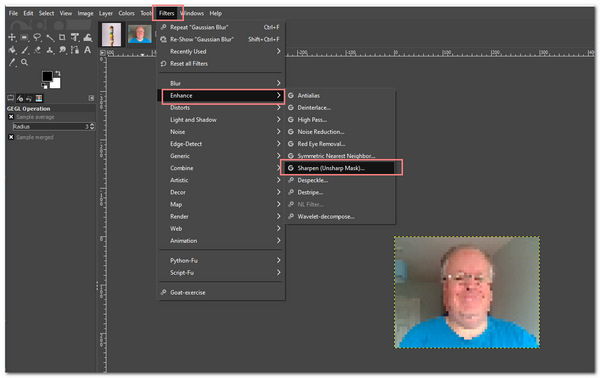Select the Unified Transform tool
This screenshot has width=600, height=378.
(75, 37)
